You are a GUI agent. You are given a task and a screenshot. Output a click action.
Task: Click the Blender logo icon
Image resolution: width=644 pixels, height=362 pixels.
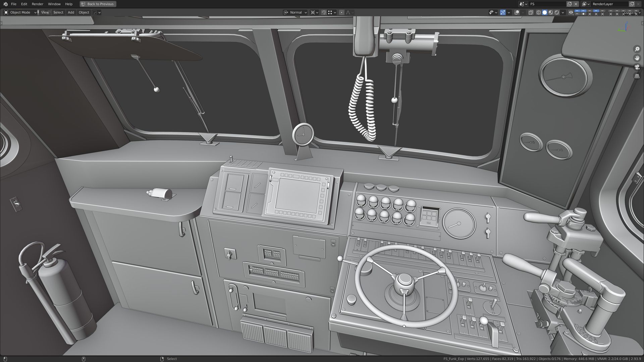coord(5,4)
